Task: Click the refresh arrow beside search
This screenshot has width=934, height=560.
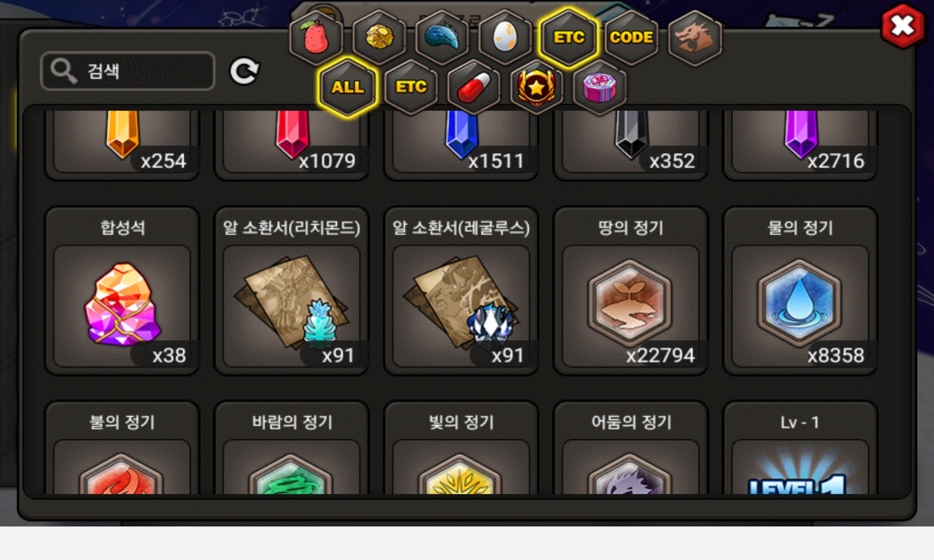Action: coord(244,71)
